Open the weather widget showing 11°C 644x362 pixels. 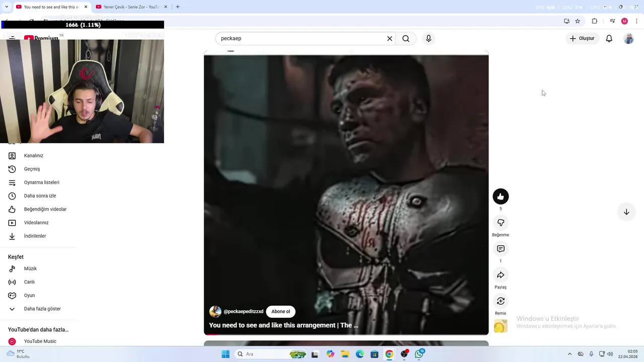click(18, 354)
